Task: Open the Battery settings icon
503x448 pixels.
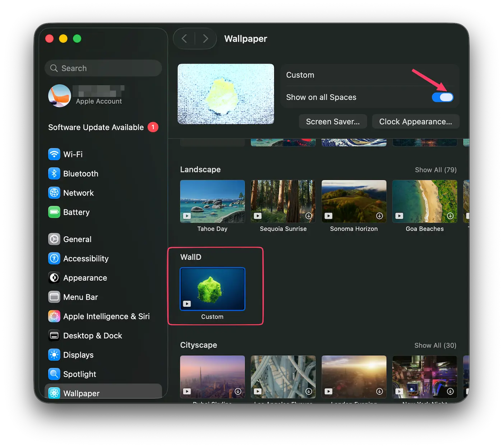Action: [x=54, y=212]
